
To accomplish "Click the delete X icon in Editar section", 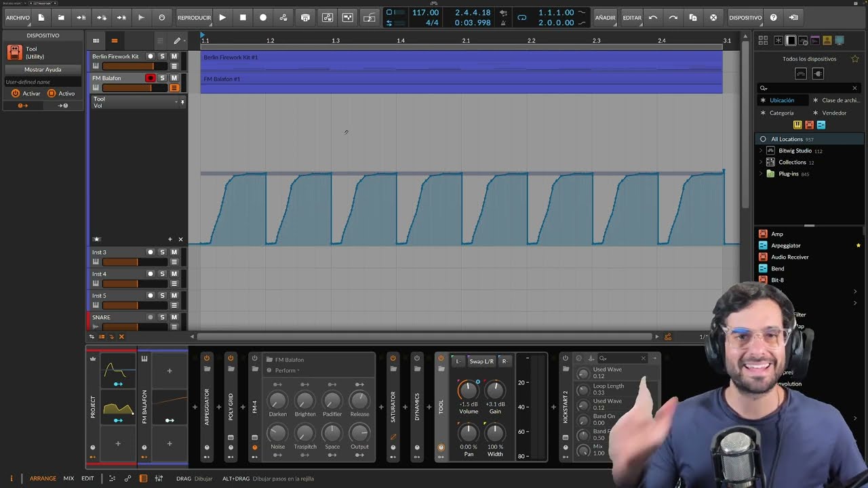I will 713,18.
